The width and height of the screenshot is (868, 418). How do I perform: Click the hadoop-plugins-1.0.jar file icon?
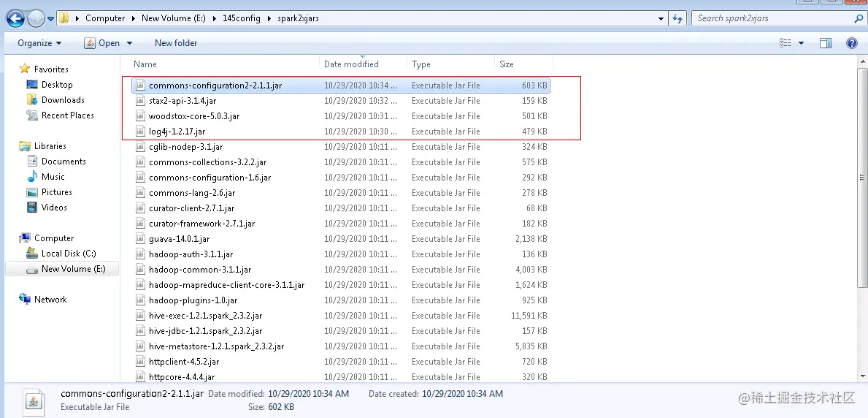[x=141, y=300]
